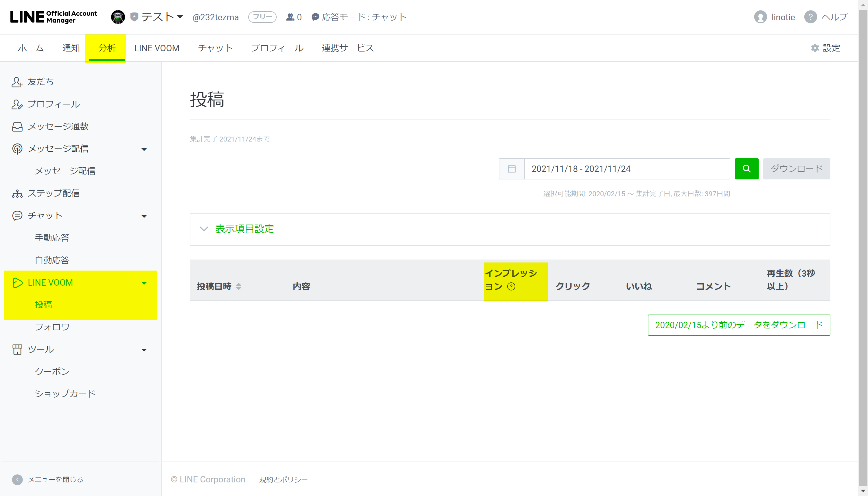868x496 pixels.
Task: Click the ダウンロード button
Action: tap(797, 169)
